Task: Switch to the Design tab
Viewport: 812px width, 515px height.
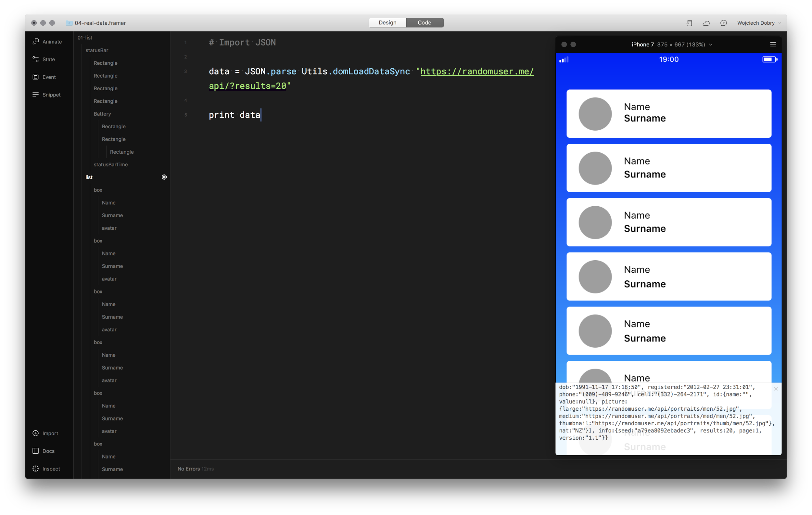Action: click(387, 23)
